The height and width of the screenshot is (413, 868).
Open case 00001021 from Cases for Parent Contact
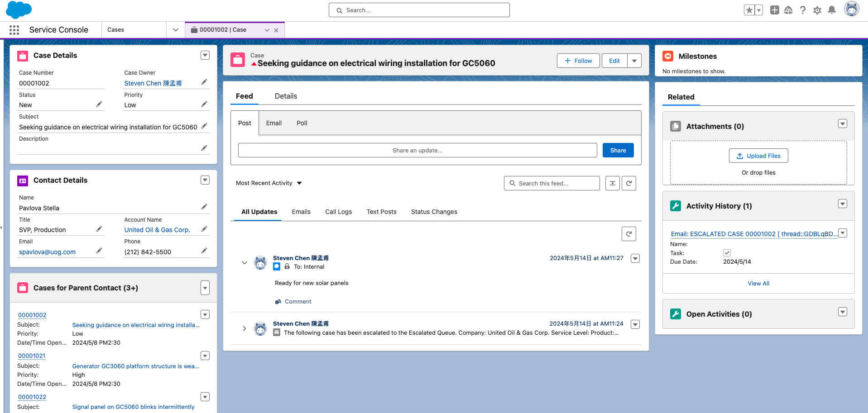pos(31,356)
